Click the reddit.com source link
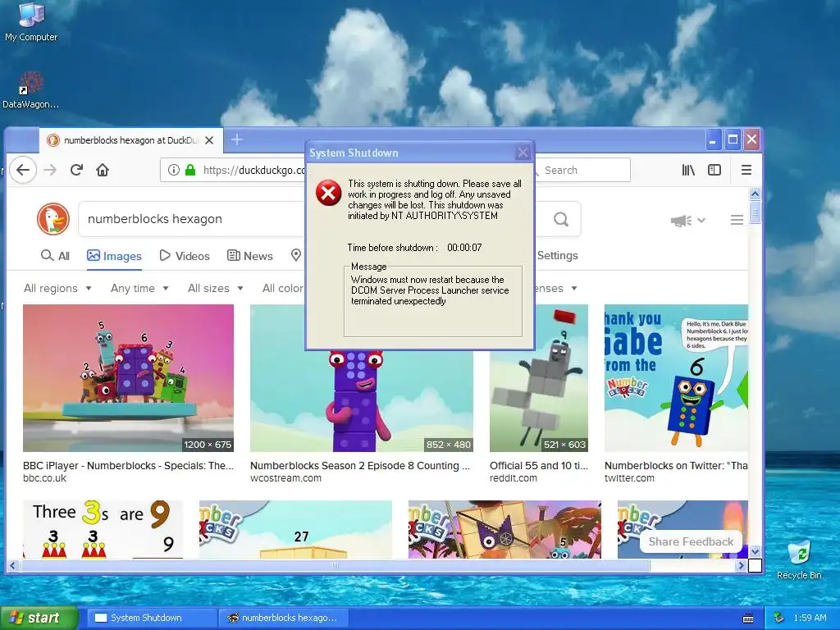 pos(514,478)
